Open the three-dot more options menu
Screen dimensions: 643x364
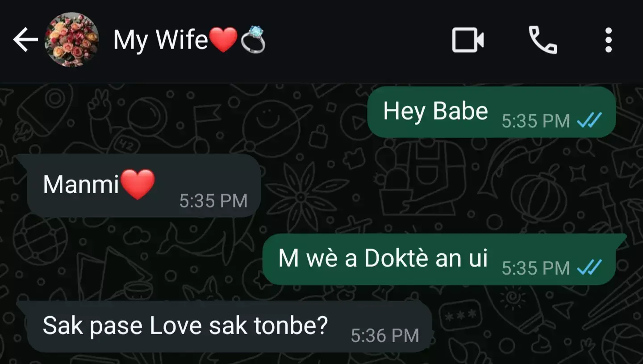pyautogui.click(x=608, y=40)
